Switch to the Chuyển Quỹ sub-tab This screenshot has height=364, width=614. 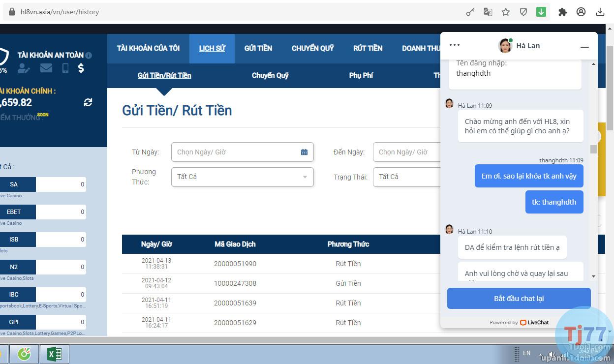(270, 76)
